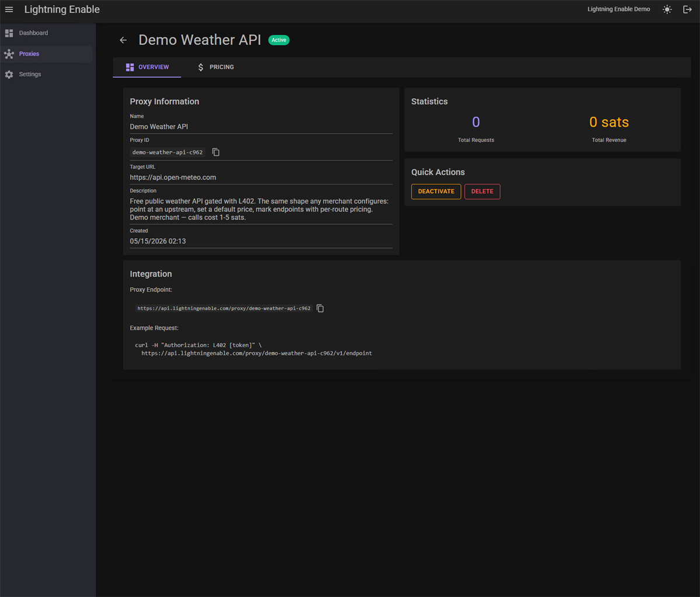700x597 pixels.
Task: Click the proxy endpoint URL text
Action: pos(224,308)
